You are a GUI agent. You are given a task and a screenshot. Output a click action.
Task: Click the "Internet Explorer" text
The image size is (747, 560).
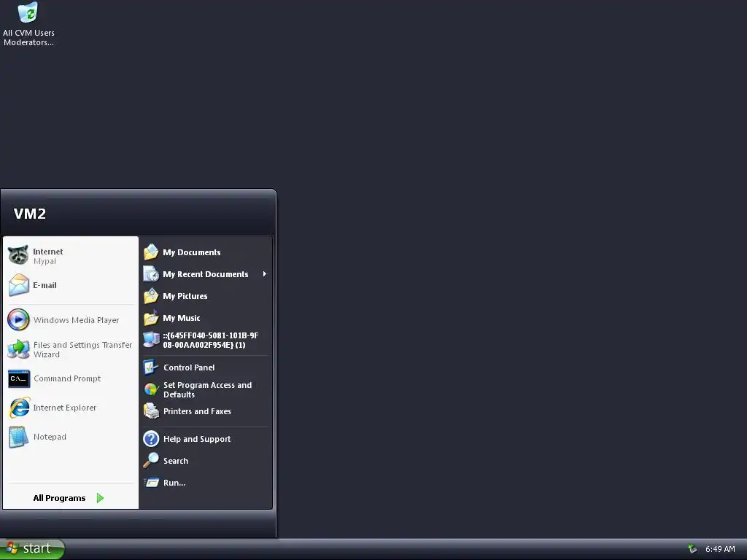tap(65, 408)
